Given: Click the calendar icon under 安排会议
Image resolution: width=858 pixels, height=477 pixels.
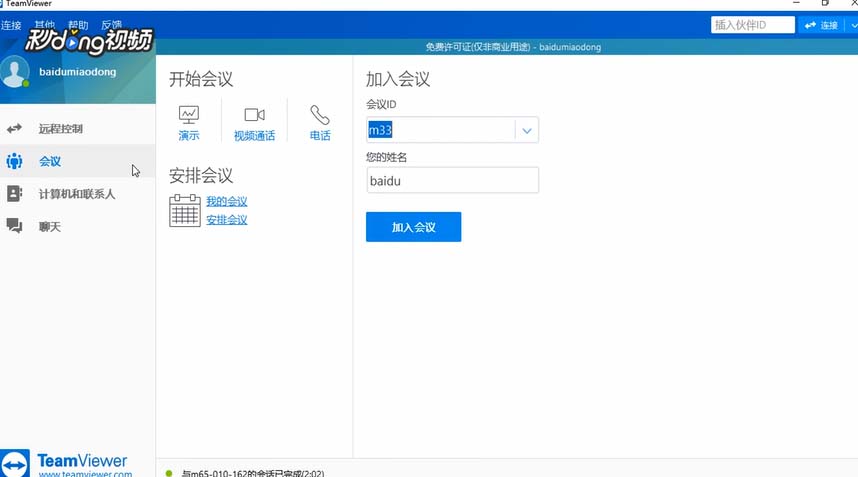Looking at the screenshot, I should (x=185, y=211).
